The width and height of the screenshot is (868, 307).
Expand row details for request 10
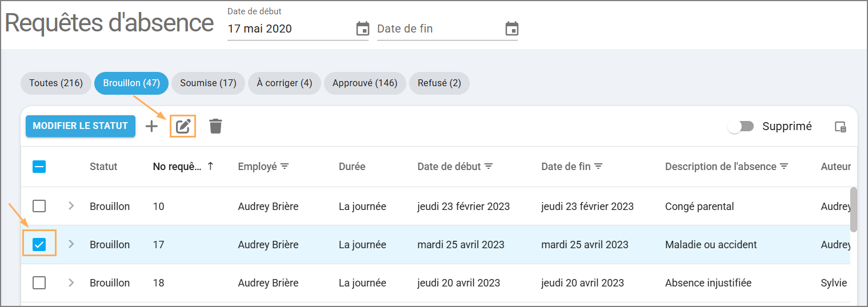pos(71,206)
